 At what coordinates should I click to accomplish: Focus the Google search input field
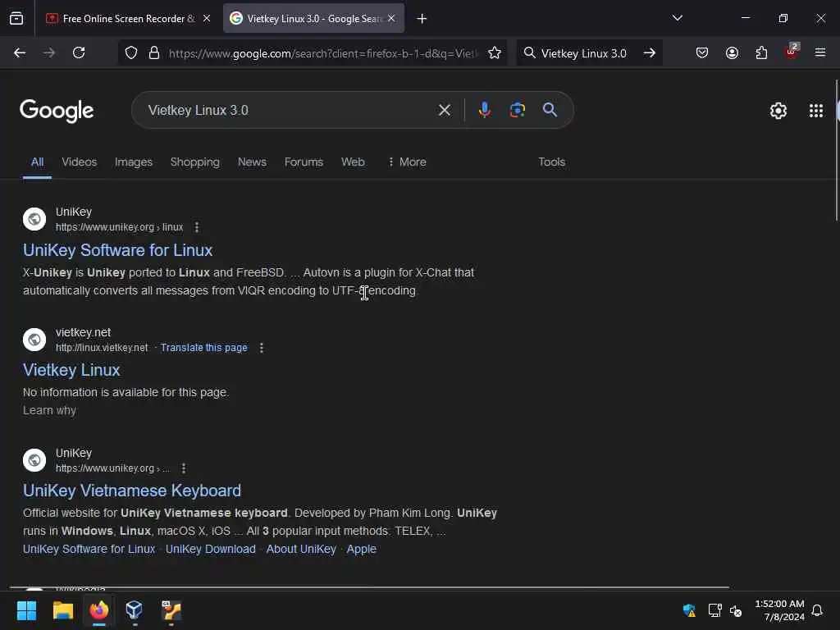[x=290, y=111]
